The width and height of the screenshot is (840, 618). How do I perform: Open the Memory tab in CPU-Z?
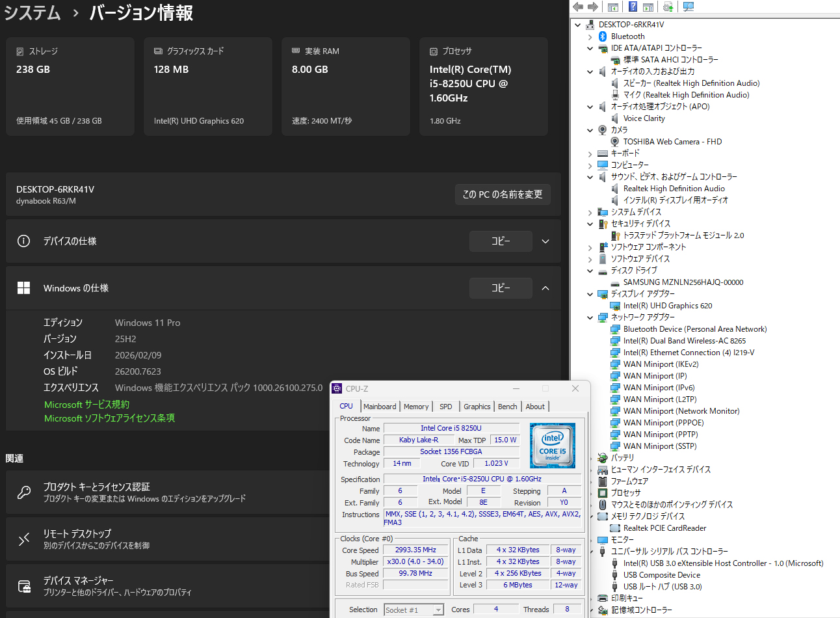(x=416, y=407)
